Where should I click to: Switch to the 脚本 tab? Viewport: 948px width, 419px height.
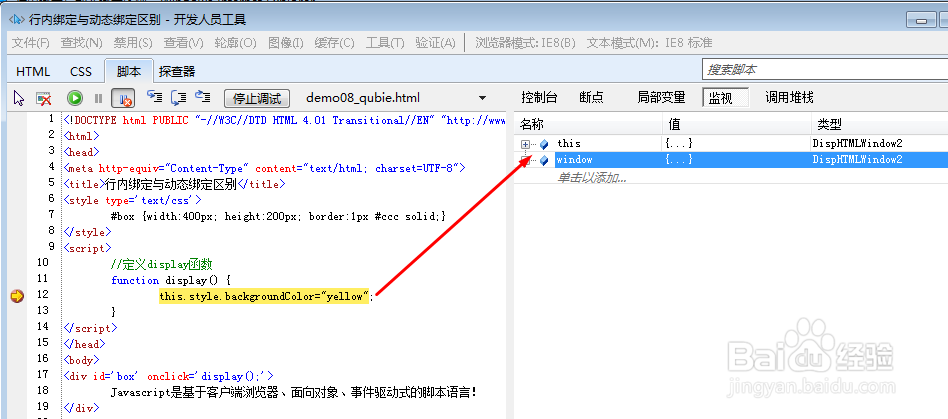(x=129, y=71)
